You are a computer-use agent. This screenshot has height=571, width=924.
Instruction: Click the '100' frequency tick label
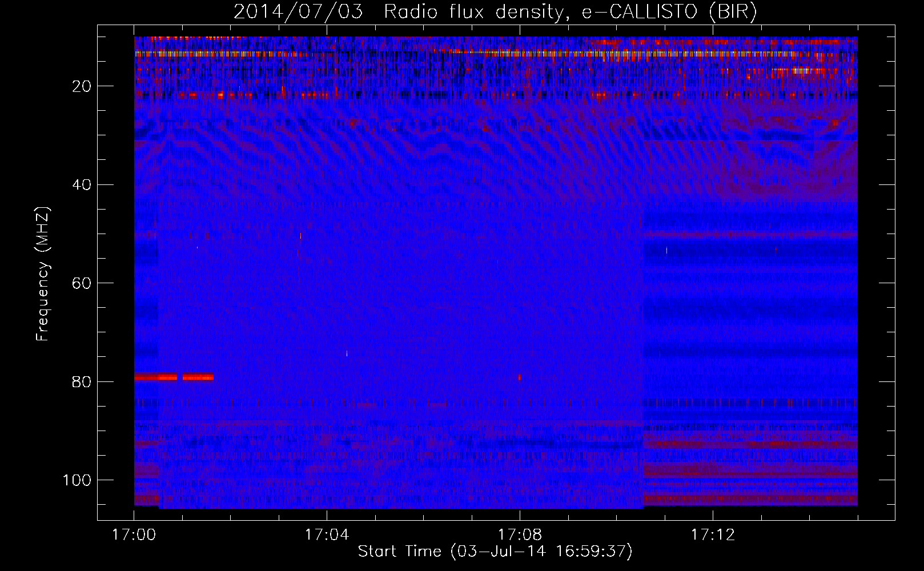[x=78, y=480]
